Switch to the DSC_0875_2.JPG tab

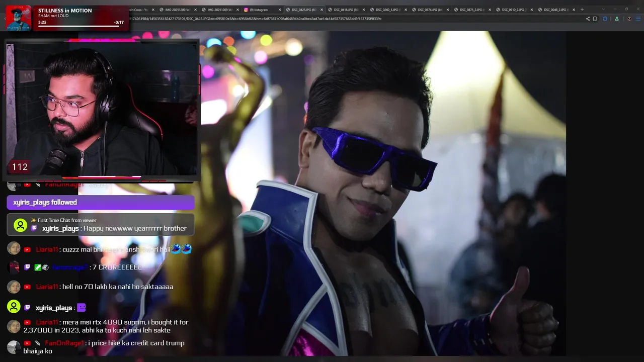coord(473,10)
